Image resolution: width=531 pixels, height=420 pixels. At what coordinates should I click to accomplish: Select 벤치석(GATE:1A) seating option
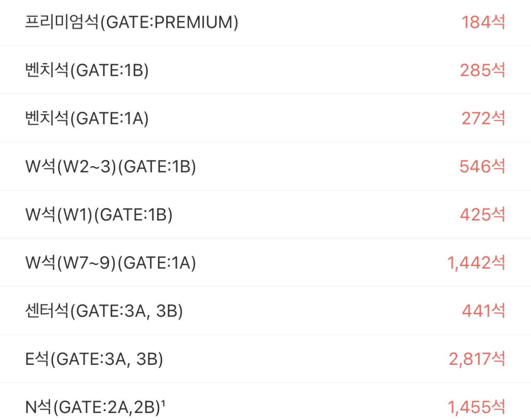point(265,118)
